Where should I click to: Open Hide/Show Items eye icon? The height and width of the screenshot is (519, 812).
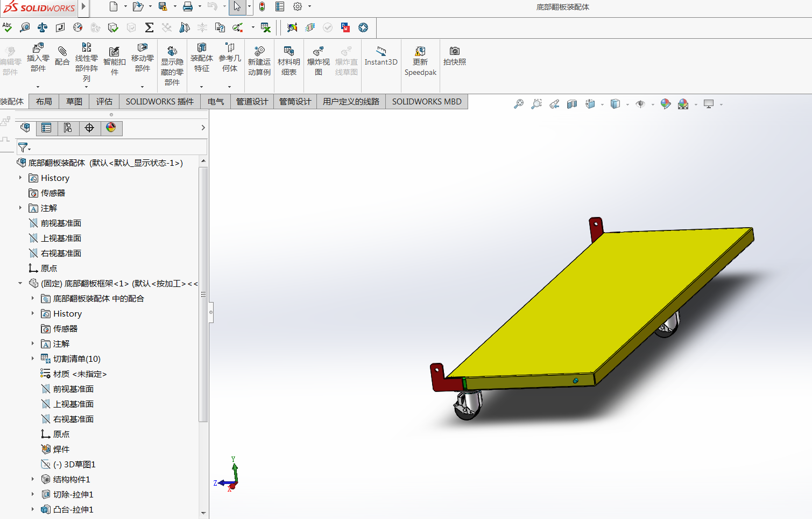point(640,104)
